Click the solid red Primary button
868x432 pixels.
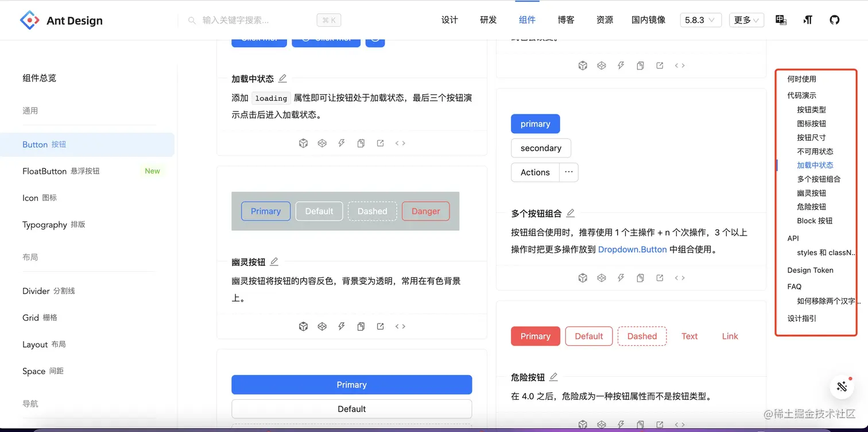coord(536,336)
